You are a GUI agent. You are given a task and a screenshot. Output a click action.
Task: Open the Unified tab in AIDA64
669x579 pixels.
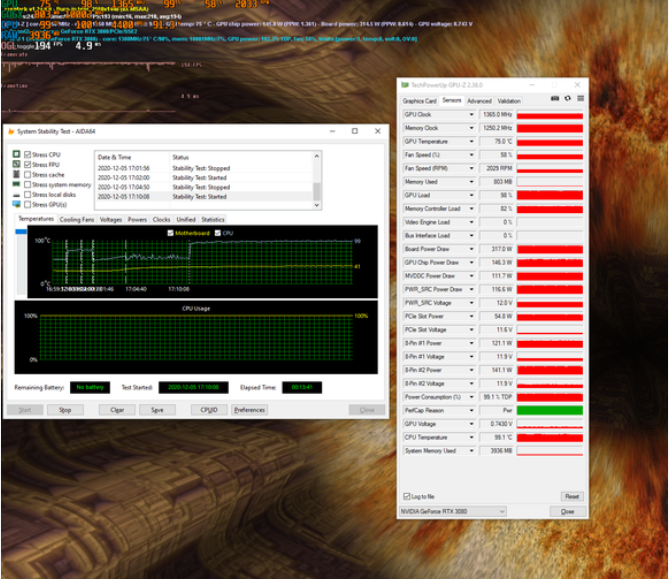[186, 220]
